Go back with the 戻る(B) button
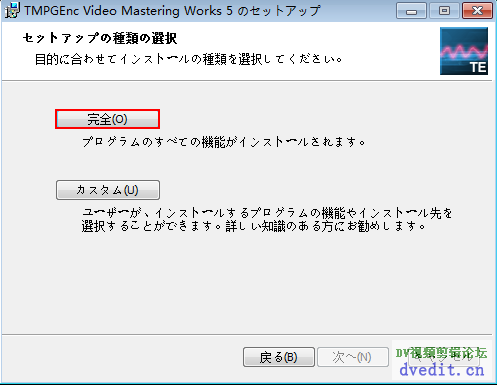The image size is (497, 385). [x=279, y=357]
